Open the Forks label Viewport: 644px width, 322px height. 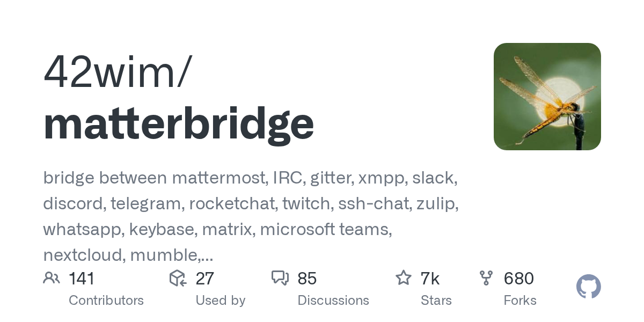[x=520, y=301]
